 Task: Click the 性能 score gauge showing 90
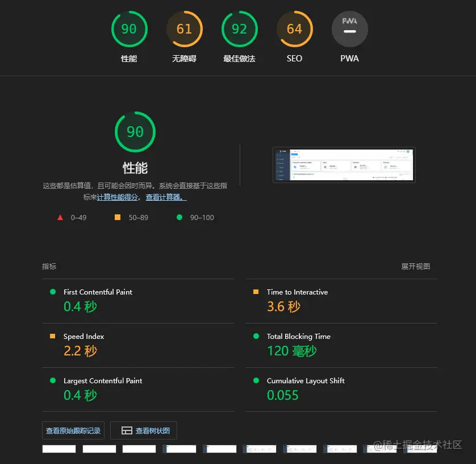[130, 29]
